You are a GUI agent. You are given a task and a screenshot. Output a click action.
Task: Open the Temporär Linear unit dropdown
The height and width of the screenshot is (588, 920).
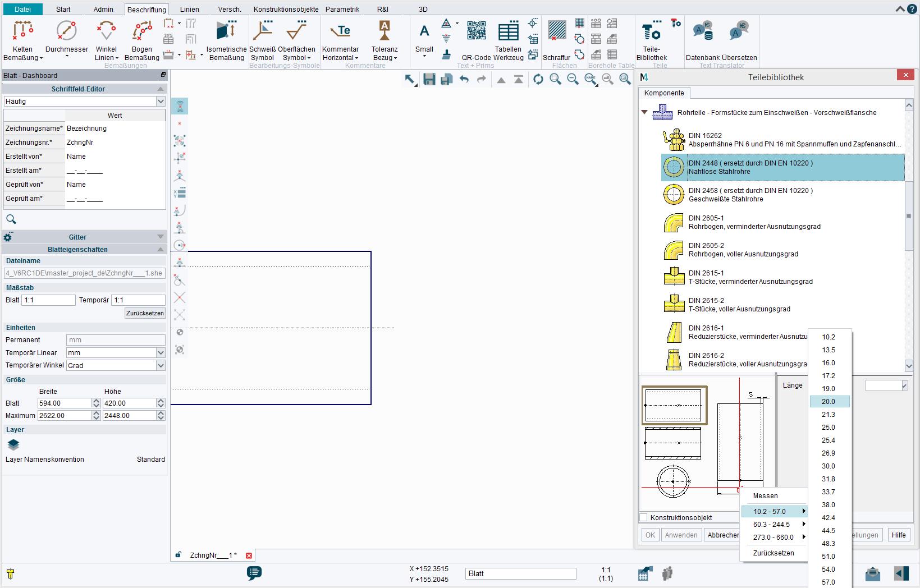(161, 353)
